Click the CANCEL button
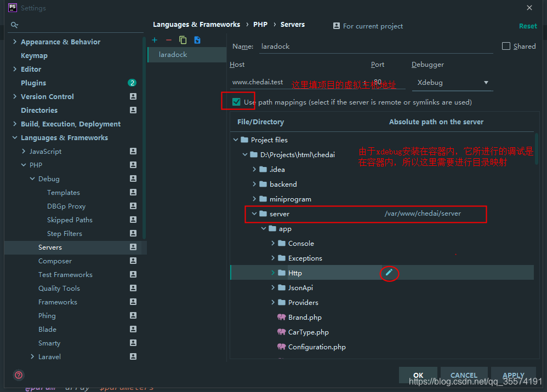This screenshot has height=392, width=547. click(464, 375)
